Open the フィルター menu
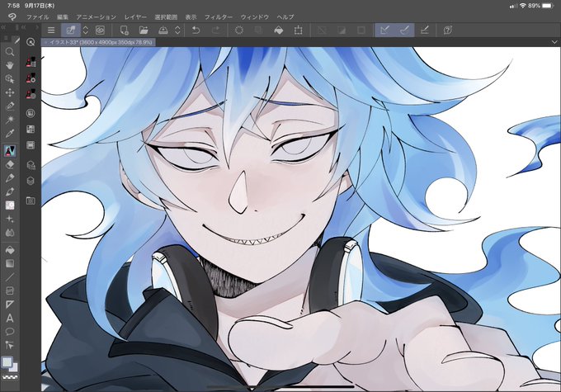Screen dimensions: 561x392 pos(219,17)
